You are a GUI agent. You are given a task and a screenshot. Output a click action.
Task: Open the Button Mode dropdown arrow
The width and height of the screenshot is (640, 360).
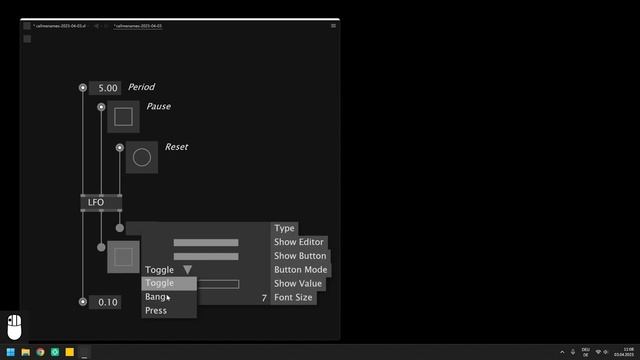[x=187, y=270]
